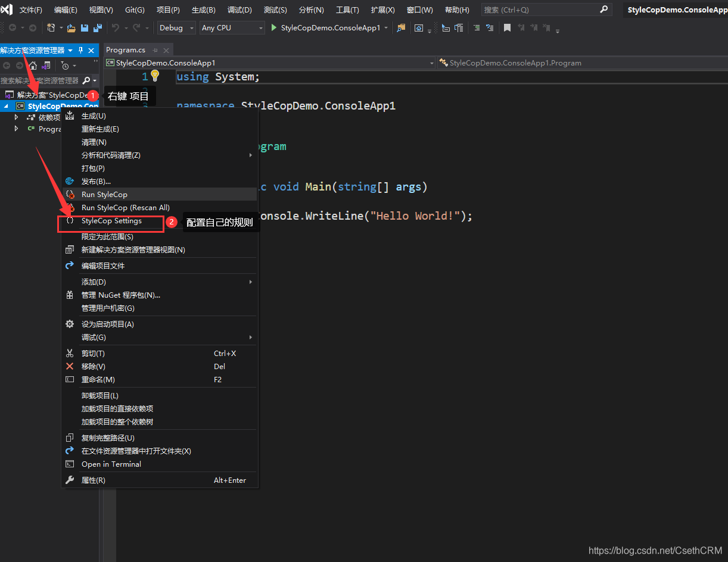Viewport: 728px width, 562px height.
Task: Open the Debug configuration dropdown
Action: pyautogui.click(x=176, y=28)
